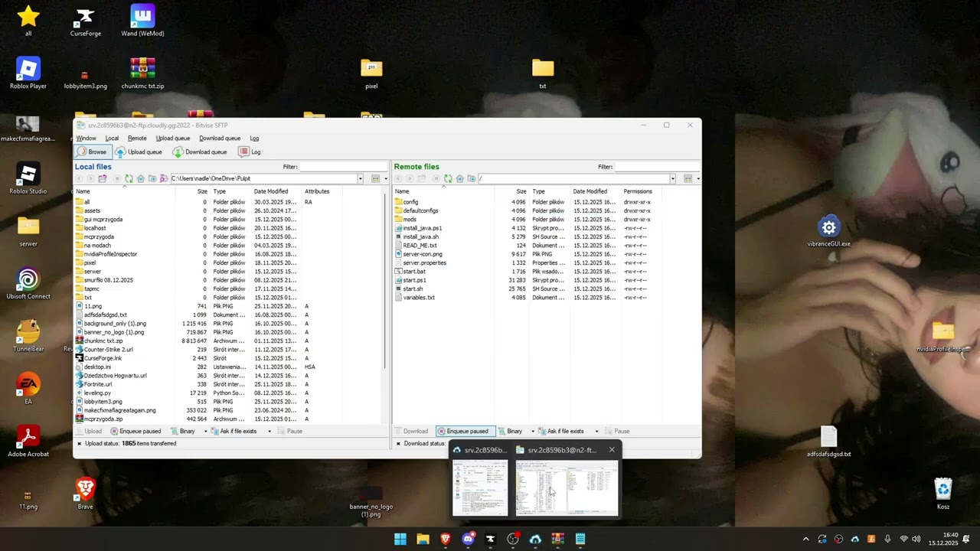Open Discord from the taskbar
Image resolution: width=980 pixels, height=551 pixels.
(x=468, y=540)
